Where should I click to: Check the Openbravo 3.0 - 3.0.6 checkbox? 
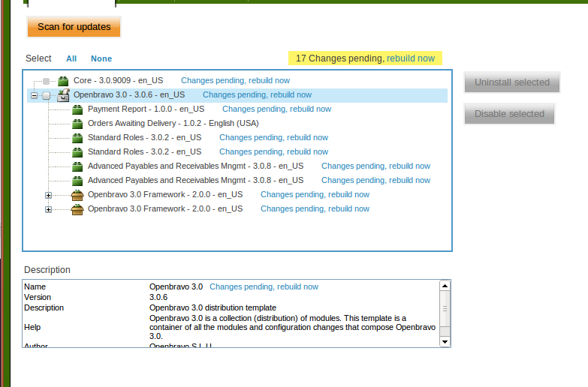pos(46,95)
